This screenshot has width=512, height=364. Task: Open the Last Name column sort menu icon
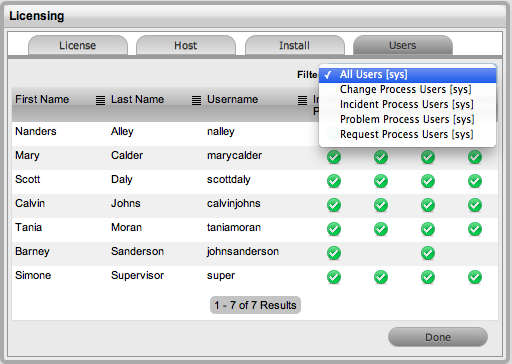(x=196, y=100)
